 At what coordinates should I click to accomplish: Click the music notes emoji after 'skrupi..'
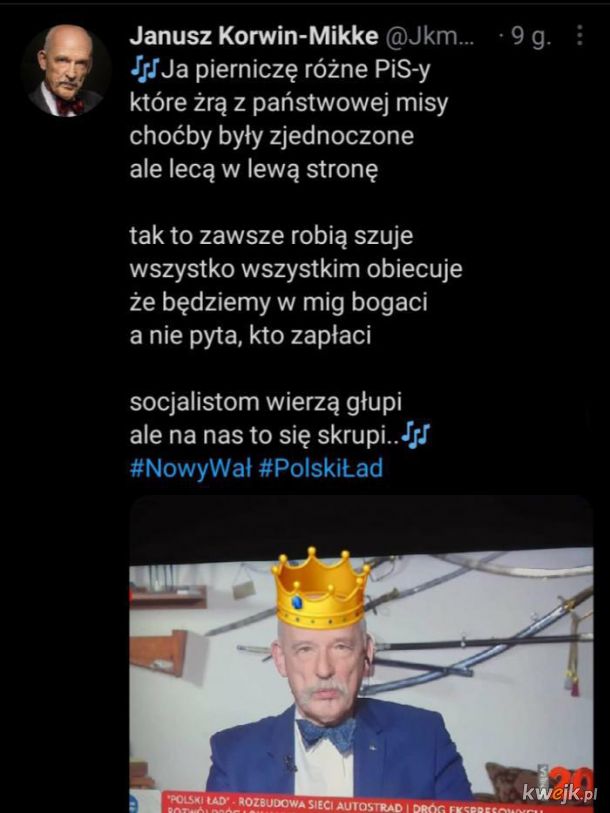(x=416, y=434)
